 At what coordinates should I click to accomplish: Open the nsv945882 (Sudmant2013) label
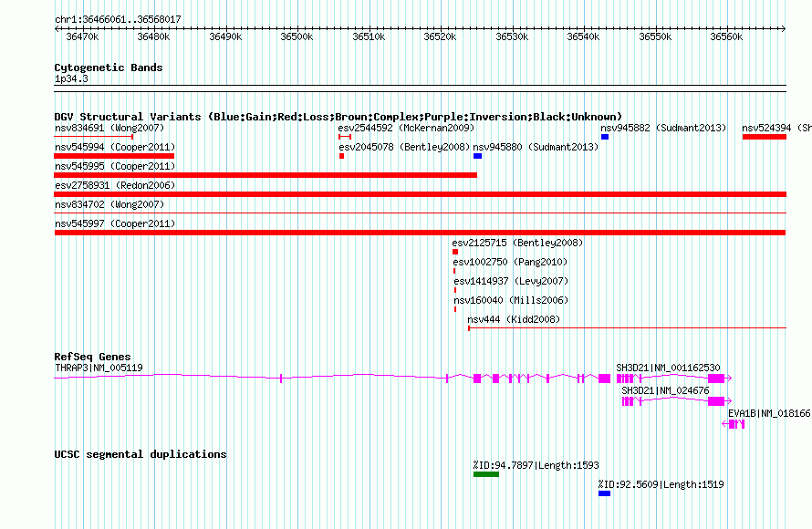[663, 128]
